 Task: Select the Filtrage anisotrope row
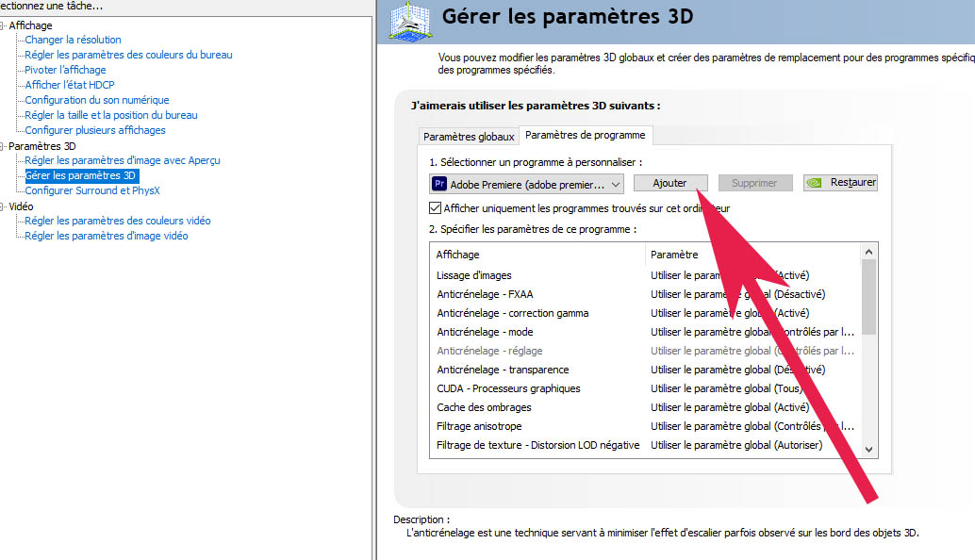(645, 426)
